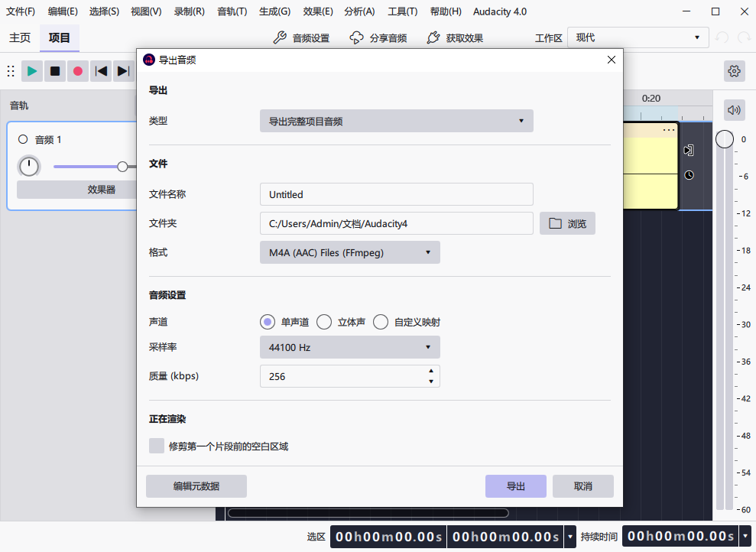Increase 质量 kbps with up arrow
Viewport: 756px width, 552px height.
pyautogui.click(x=431, y=371)
